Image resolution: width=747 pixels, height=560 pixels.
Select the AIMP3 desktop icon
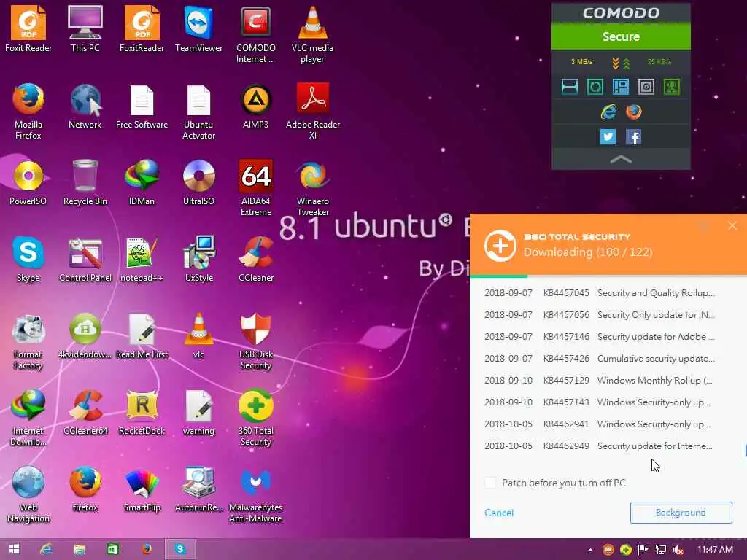[x=256, y=106]
